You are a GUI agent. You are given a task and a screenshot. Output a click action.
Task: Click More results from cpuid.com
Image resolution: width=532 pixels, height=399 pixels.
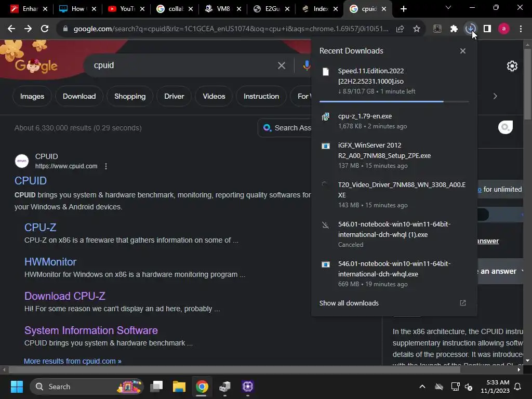(73, 361)
